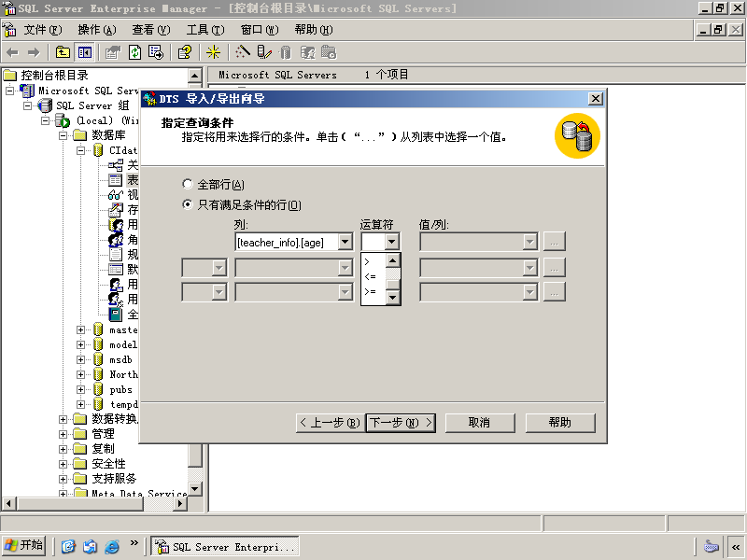Collapse the 数据库 folder node

tap(63, 135)
